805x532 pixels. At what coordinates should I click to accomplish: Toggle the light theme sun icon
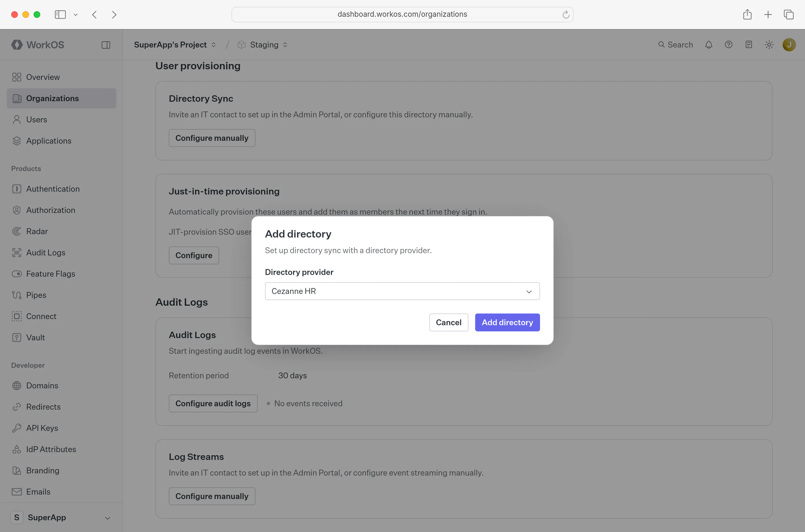pyautogui.click(x=769, y=45)
